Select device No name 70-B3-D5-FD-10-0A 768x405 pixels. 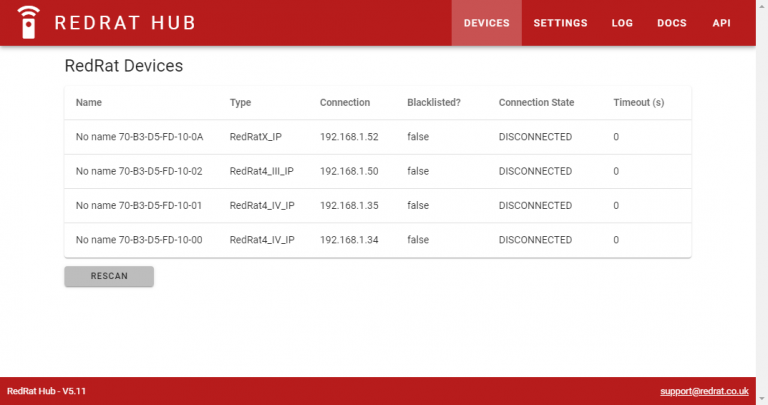point(139,137)
